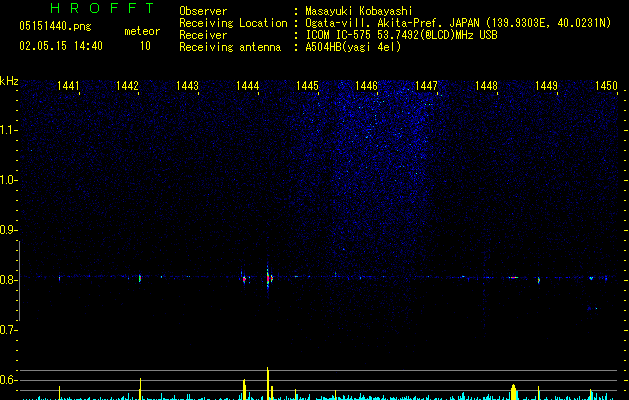The image size is (629, 400).
Task: Click observer name Masayuki Kobayashi
Action: pyautogui.click(x=359, y=11)
